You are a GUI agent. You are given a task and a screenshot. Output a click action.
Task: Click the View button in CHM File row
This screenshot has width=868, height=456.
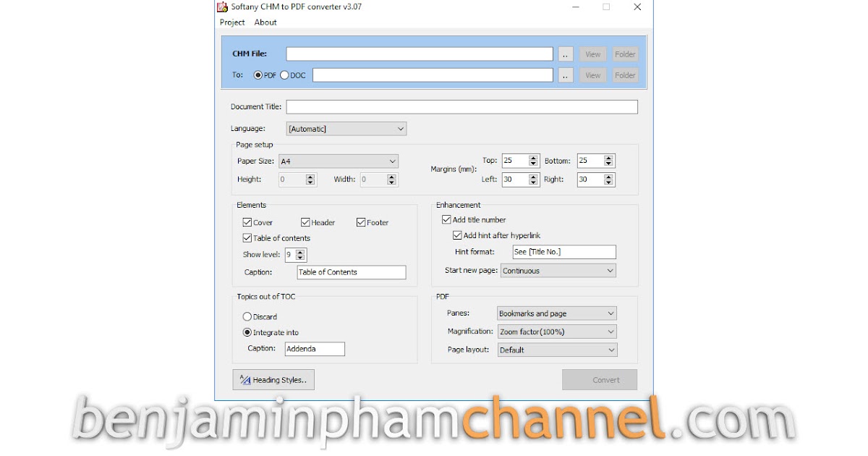tap(593, 54)
